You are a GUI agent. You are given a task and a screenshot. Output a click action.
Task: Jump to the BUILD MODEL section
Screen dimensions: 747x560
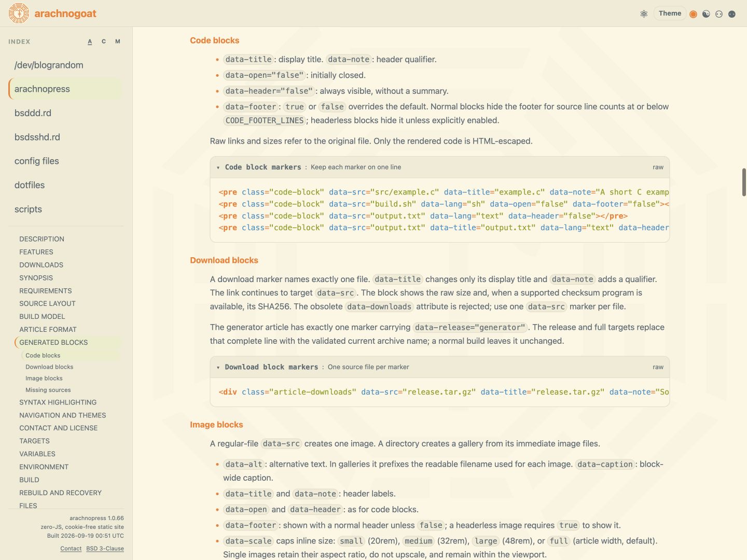coord(42,316)
